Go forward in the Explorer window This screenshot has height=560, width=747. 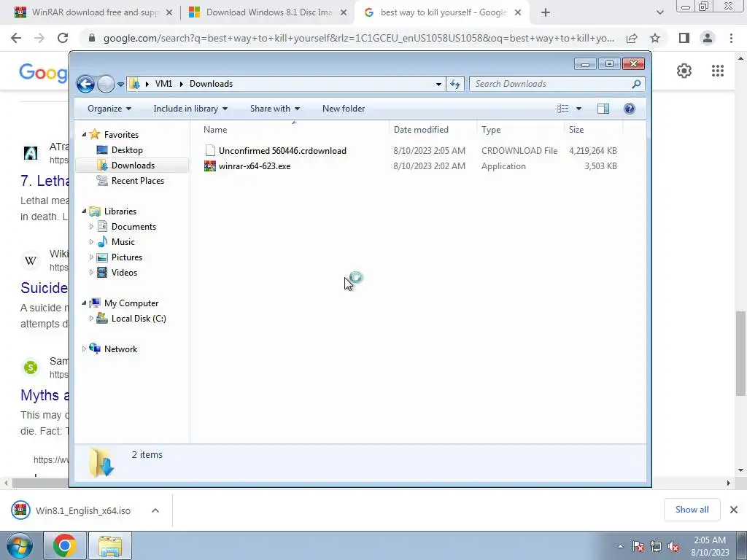tap(106, 85)
